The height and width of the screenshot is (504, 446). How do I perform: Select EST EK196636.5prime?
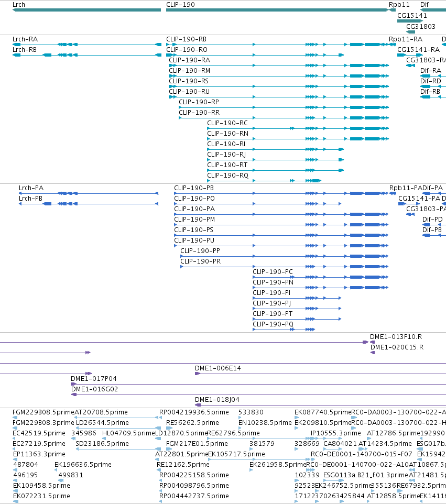click(83, 465)
